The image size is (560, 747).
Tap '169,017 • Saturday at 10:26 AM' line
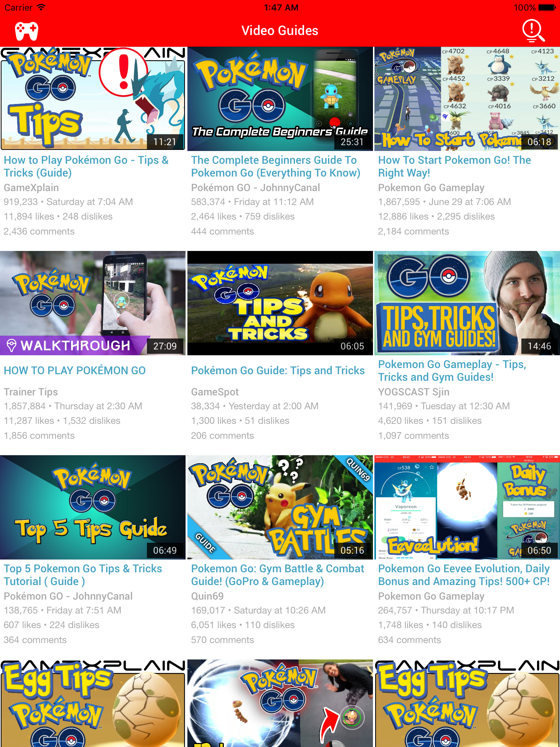pos(258,611)
